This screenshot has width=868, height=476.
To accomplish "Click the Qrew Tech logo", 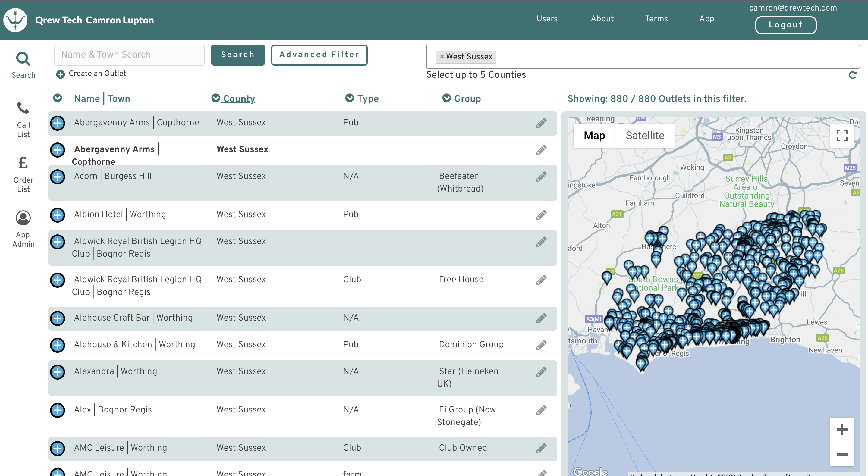I will [x=15, y=20].
